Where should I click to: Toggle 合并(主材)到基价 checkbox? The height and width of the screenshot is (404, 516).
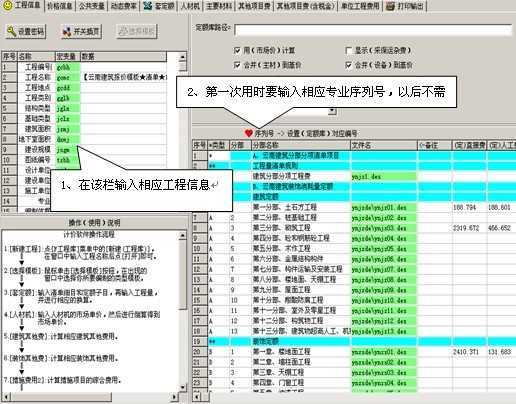point(237,65)
